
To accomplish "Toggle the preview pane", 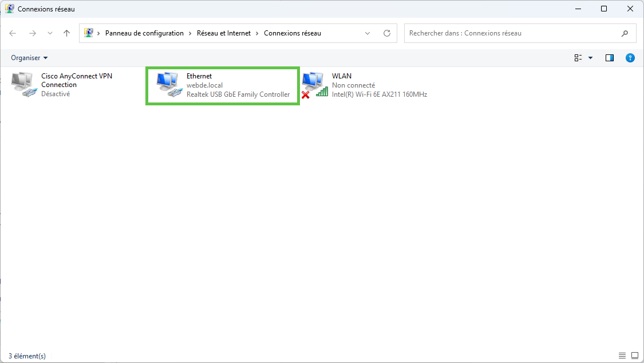I will (610, 58).
